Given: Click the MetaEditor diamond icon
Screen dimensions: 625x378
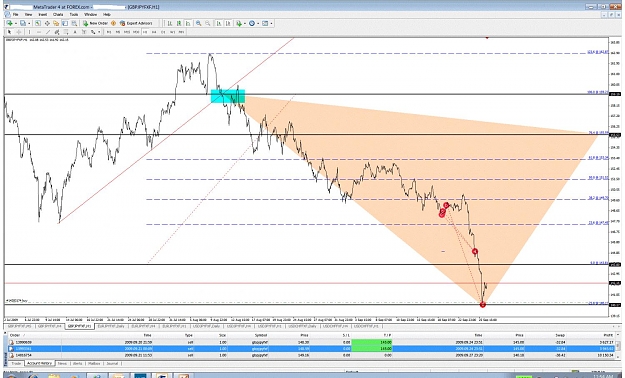Looking at the screenshot, I should coord(113,24).
